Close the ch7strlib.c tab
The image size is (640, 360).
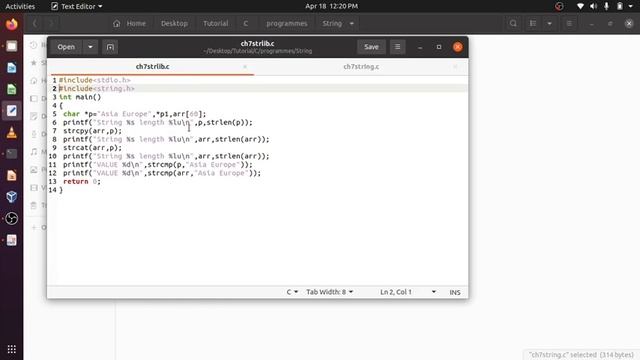[x=245, y=67]
